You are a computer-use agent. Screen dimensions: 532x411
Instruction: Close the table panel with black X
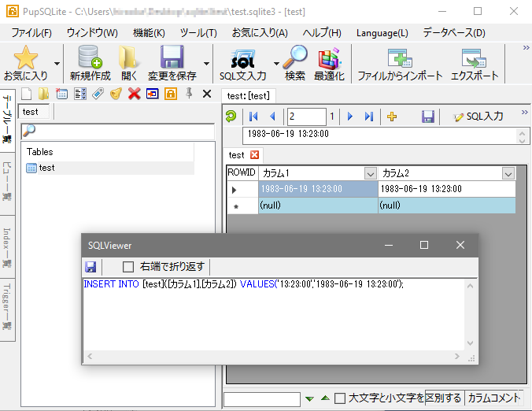click(x=207, y=94)
